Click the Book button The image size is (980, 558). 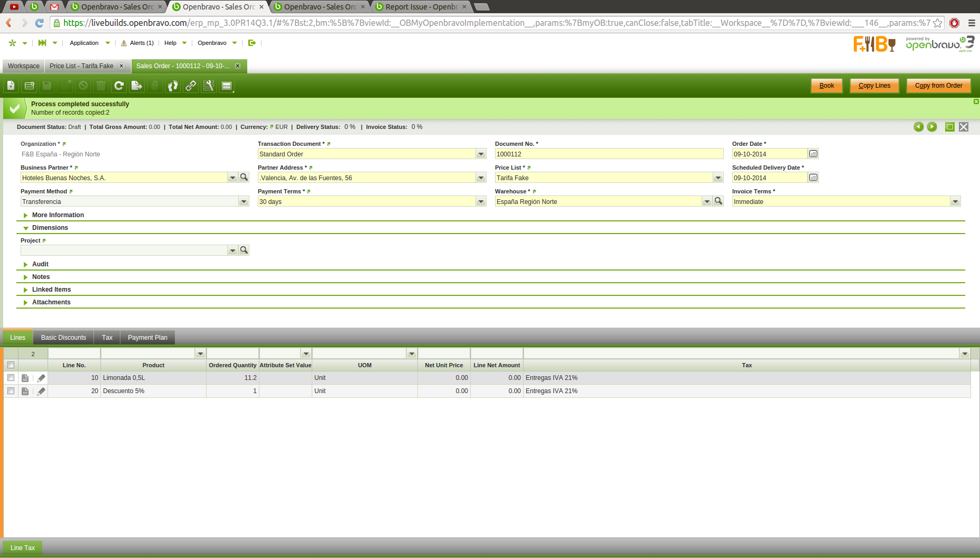click(x=826, y=86)
